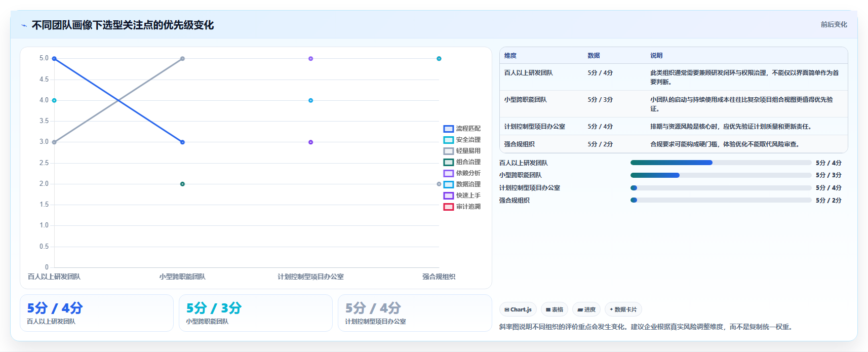This screenshot has height=352, width=868.
Task: Open the 5分 / 3分 小型跨职能团队 stat card
Action: (256, 313)
